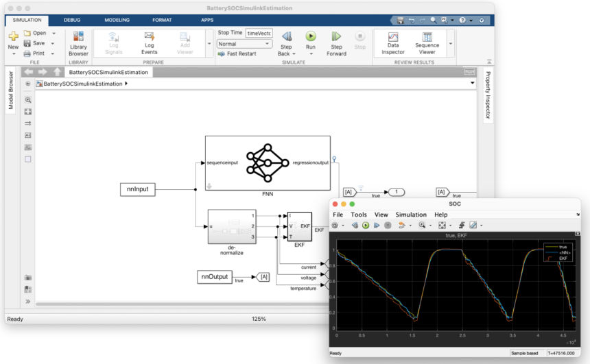Click fit to view icon in palette
Screen dimensions: 590x364
click(x=28, y=112)
